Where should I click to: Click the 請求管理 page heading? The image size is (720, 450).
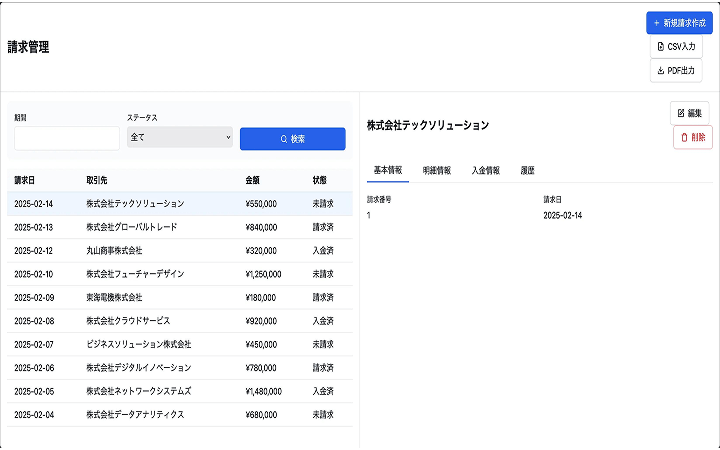[28, 47]
